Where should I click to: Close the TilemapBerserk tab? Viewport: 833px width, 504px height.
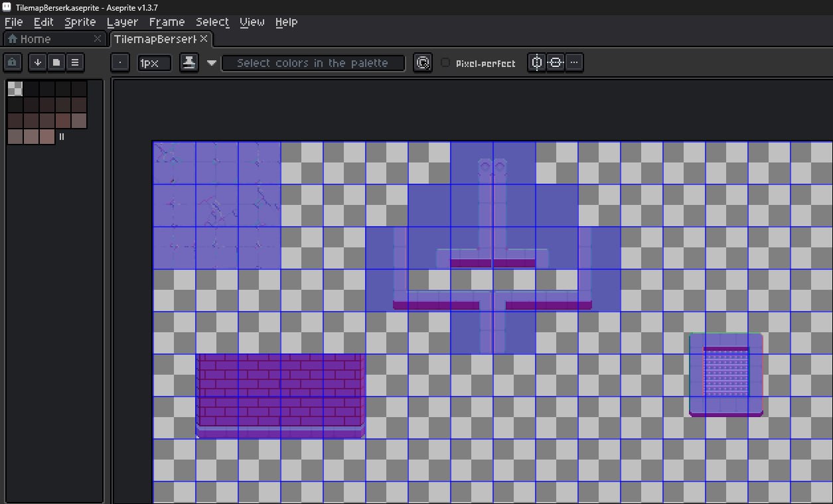pos(204,39)
